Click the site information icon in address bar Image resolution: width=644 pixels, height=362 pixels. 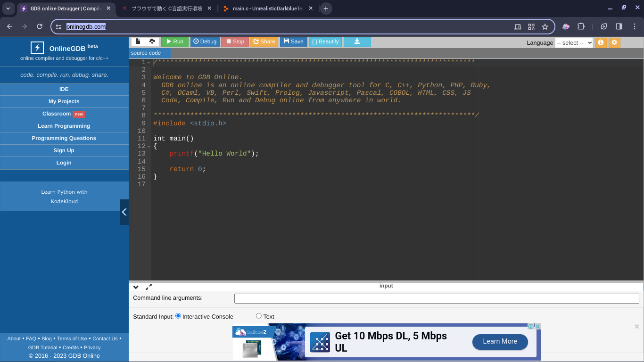pos(58,27)
